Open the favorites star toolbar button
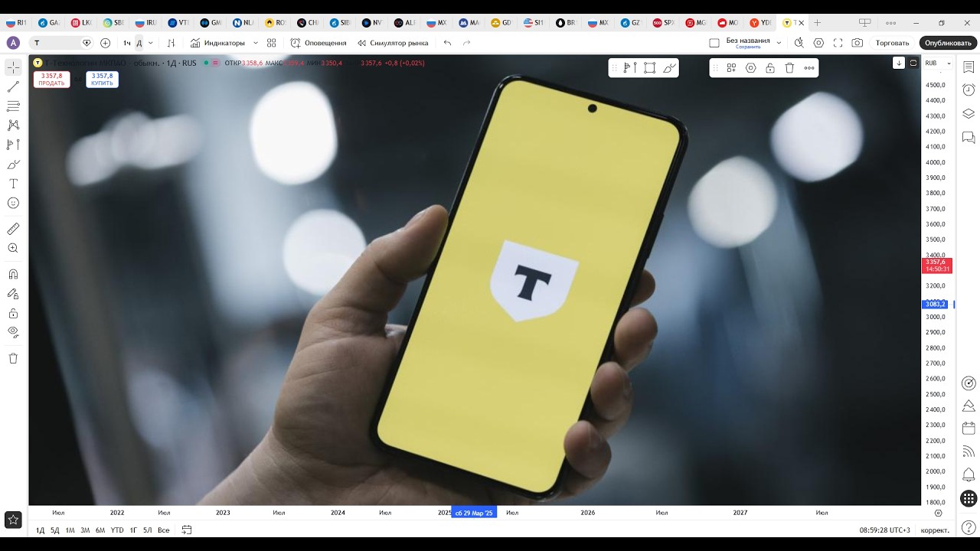980x551 pixels. click(x=13, y=520)
